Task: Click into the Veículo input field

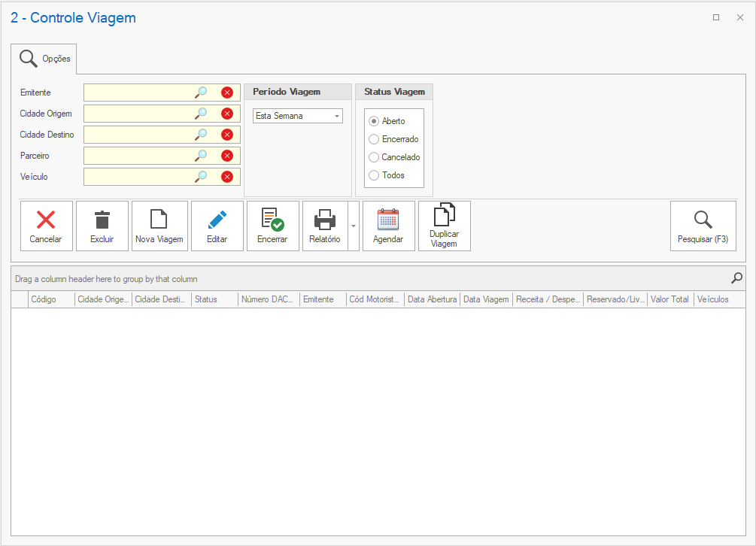Action: coord(138,177)
